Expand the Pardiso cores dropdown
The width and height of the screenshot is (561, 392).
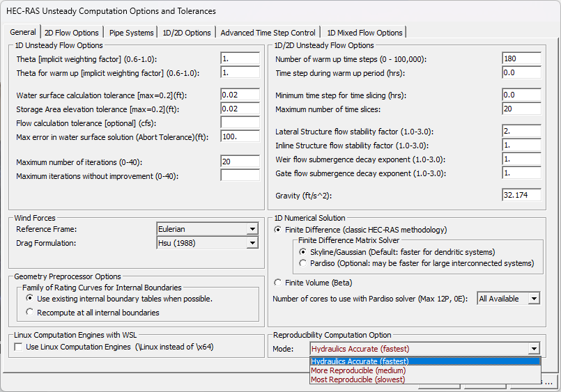tap(533, 299)
